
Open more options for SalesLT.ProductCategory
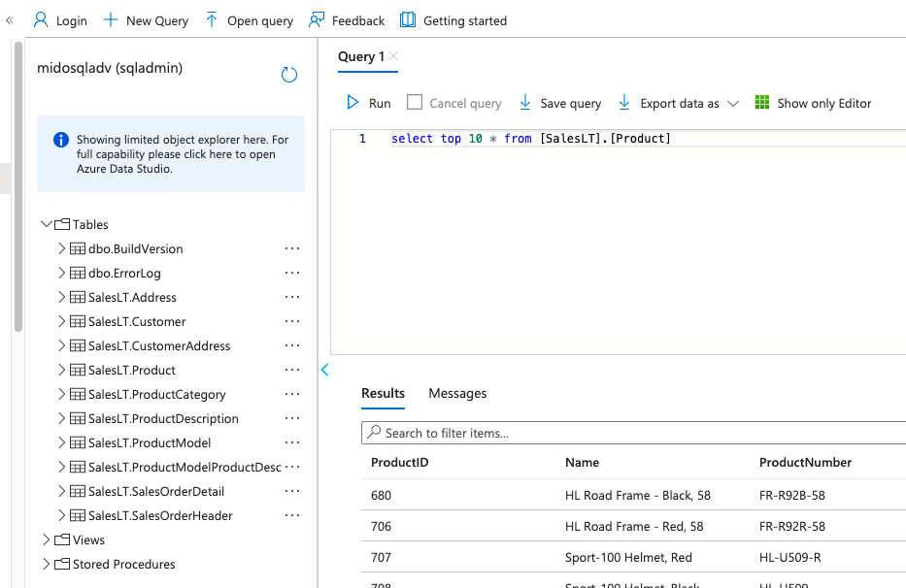point(292,395)
